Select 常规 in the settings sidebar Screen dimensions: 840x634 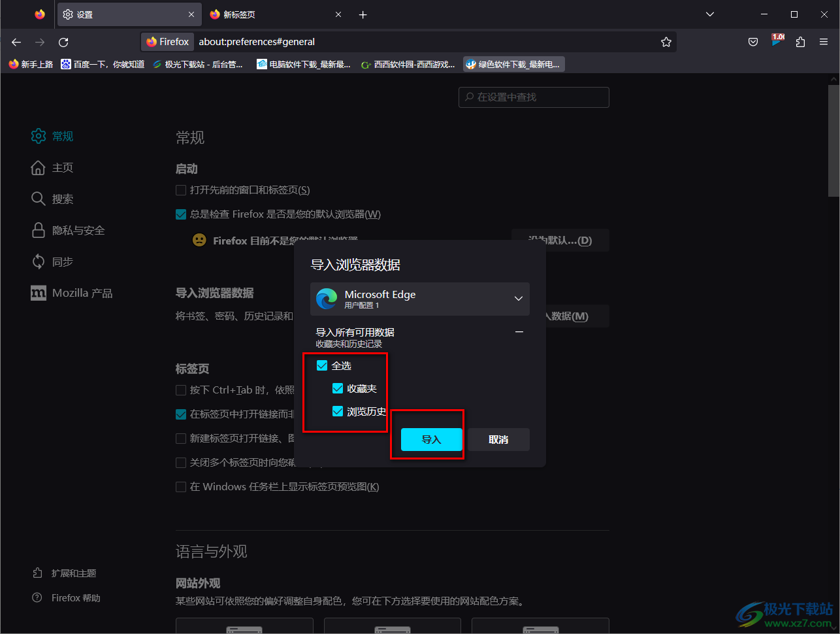(x=52, y=136)
